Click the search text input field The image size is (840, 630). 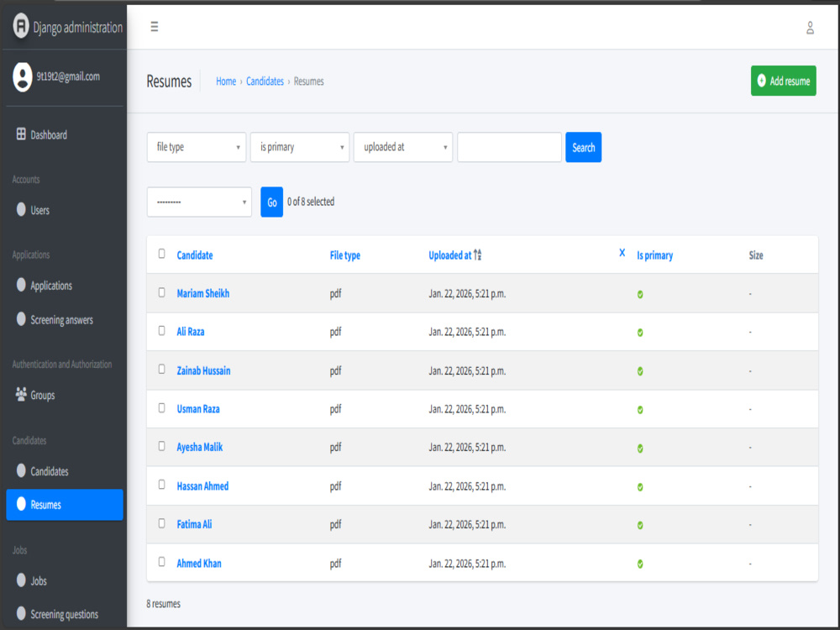tap(510, 147)
